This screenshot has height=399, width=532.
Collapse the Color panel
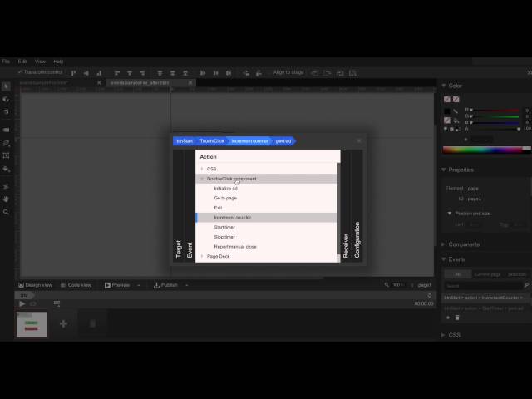[x=443, y=86]
